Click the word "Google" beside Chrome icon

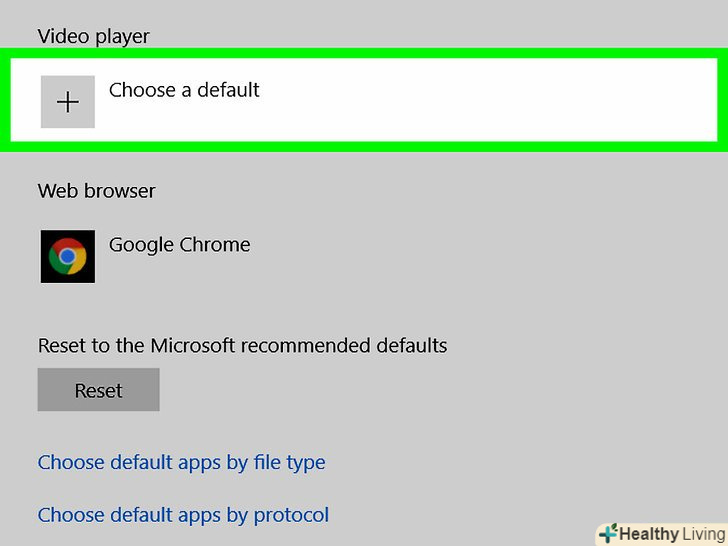[x=142, y=245]
